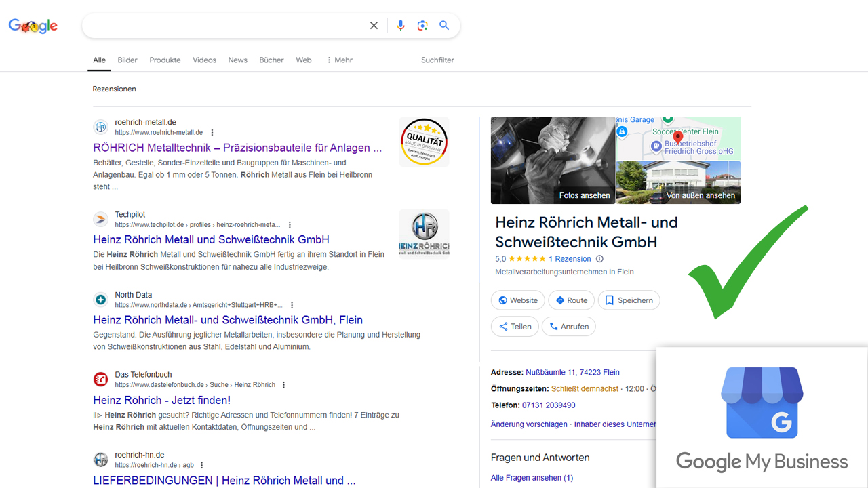The width and height of the screenshot is (868, 488).
Task: Clear search box with X icon
Action: point(374,26)
